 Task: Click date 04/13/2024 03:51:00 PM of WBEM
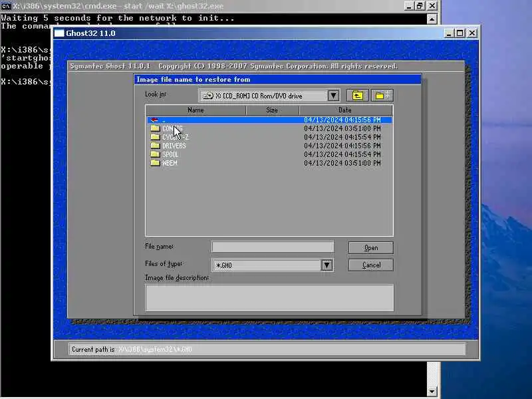tap(342, 163)
